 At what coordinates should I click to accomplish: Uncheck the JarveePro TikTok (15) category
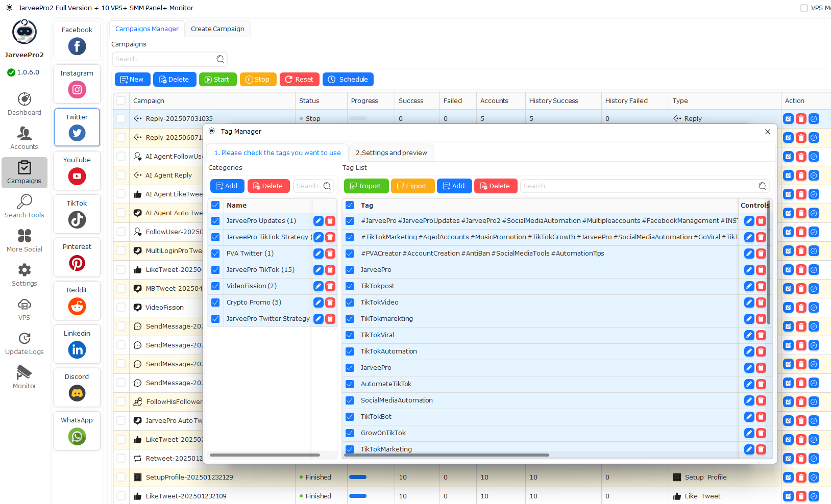pos(215,270)
